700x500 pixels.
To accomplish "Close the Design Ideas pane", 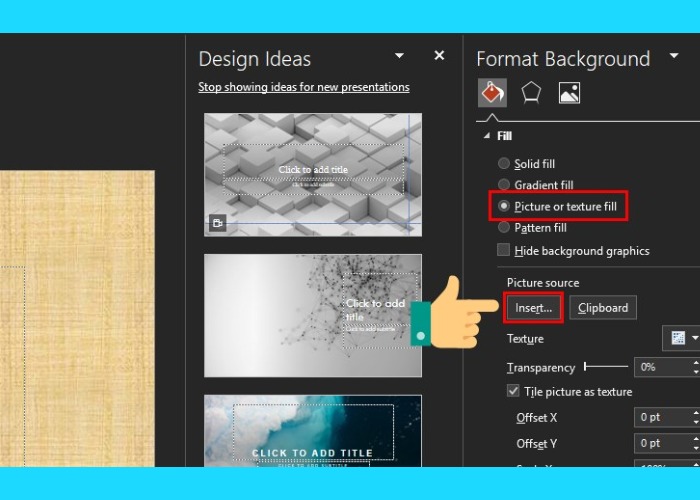I will [x=439, y=55].
